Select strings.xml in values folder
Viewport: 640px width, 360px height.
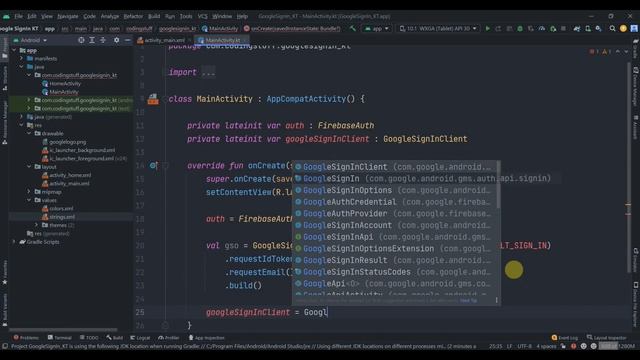coord(62,217)
